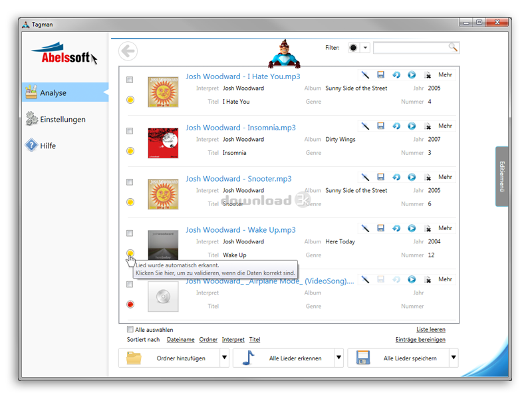Open Mehr options for Airplane Mode (VideoSong)

pyautogui.click(x=445, y=279)
